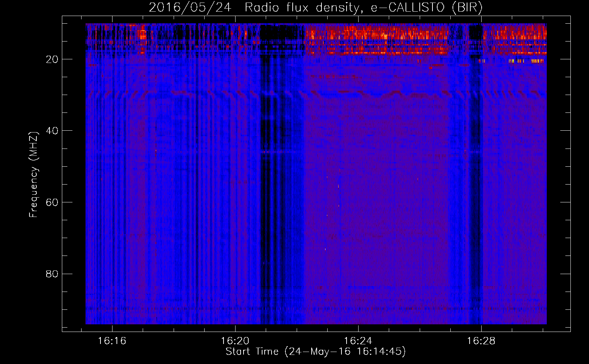Viewport: 589px width, 364px height.
Task: Click the 16:24 time tick label
Action: 358,341
